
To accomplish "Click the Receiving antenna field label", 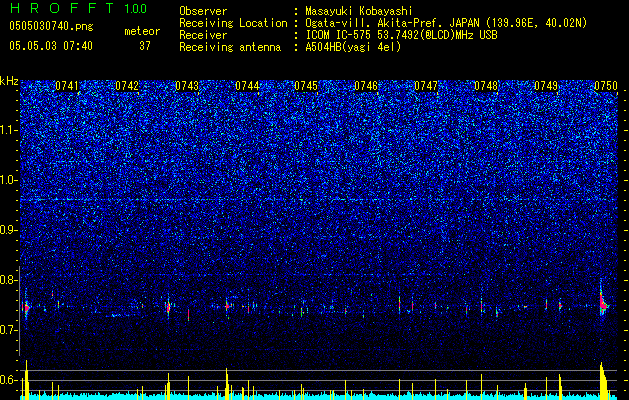I will [x=230, y=47].
